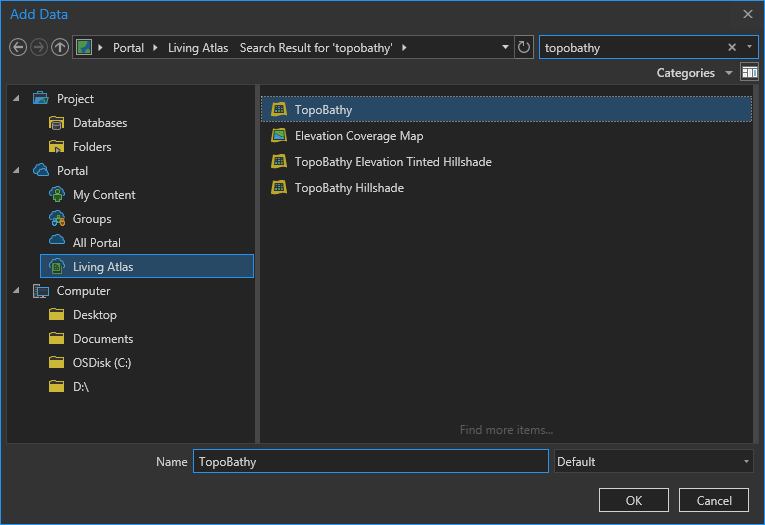Viewport: 765px width, 525px height.
Task: Go up one level with the up arrow
Action: coord(60,47)
